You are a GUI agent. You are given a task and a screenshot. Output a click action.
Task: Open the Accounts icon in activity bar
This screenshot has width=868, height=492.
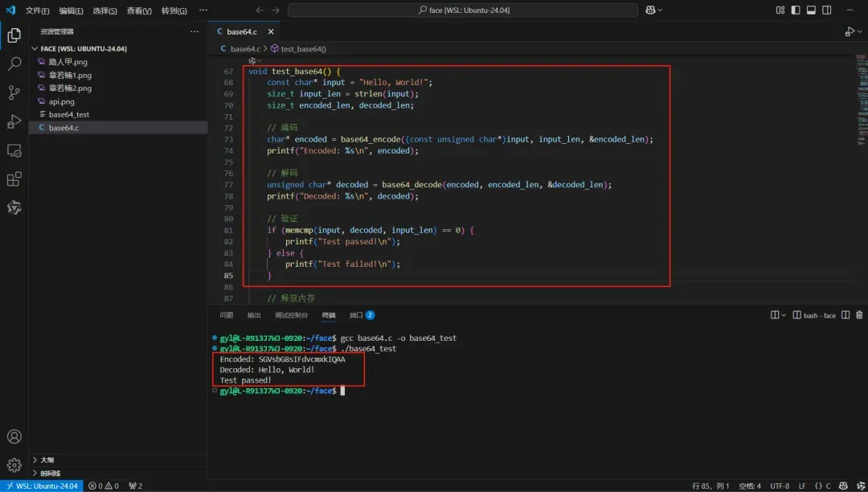(14, 437)
